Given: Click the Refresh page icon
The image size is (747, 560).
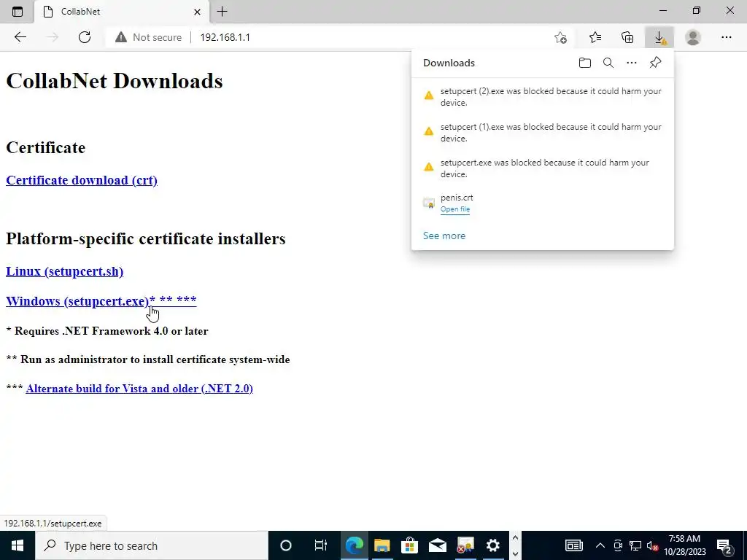Looking at the screenshot, I should 85,37.
